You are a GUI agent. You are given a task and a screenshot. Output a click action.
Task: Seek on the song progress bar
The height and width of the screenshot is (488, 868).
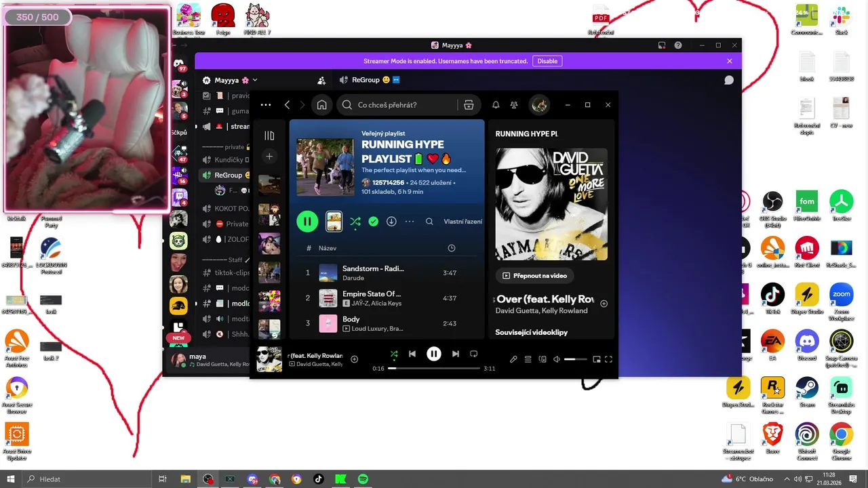(x=434, y=368)
